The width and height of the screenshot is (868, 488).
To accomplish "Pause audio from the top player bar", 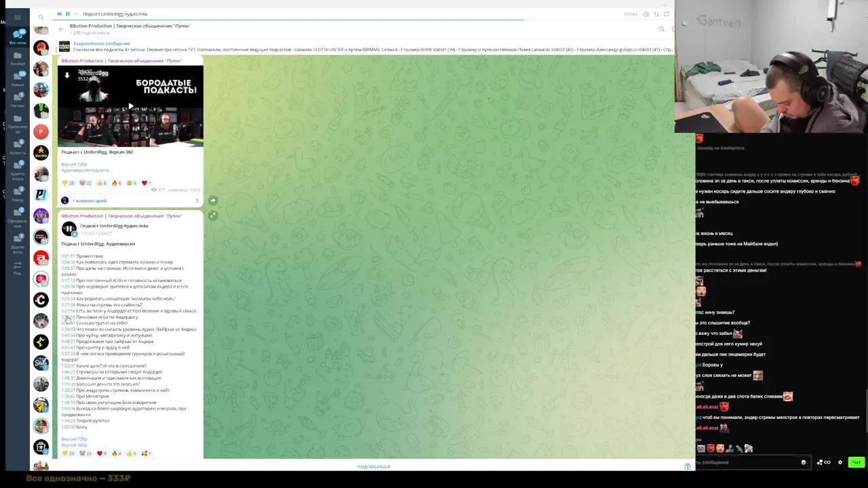I will coord(67,14).
